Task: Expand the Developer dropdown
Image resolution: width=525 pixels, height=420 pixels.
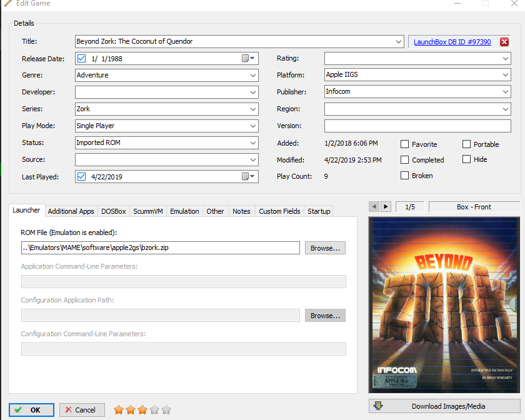Action: [253, 92]
